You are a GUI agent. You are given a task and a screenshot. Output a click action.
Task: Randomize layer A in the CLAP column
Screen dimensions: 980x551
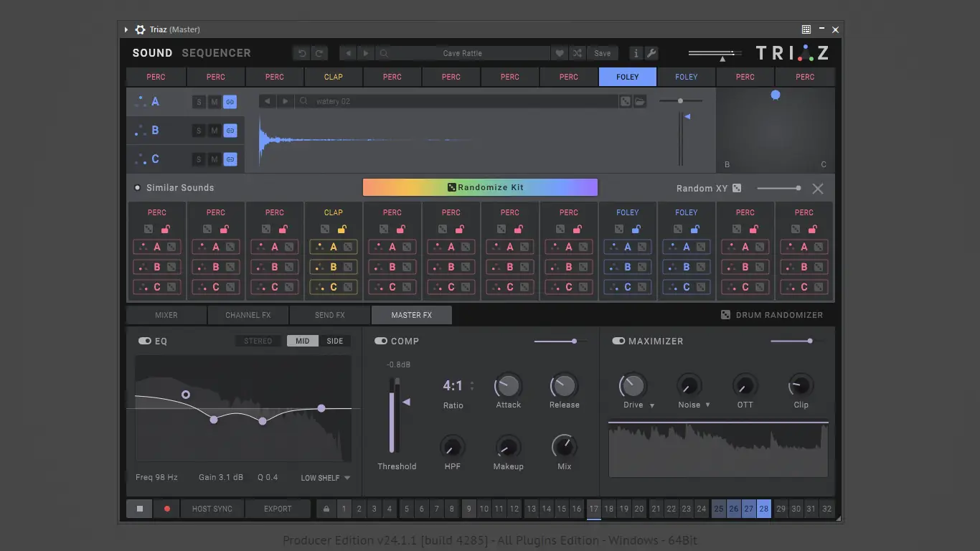(x=348, y=247)
